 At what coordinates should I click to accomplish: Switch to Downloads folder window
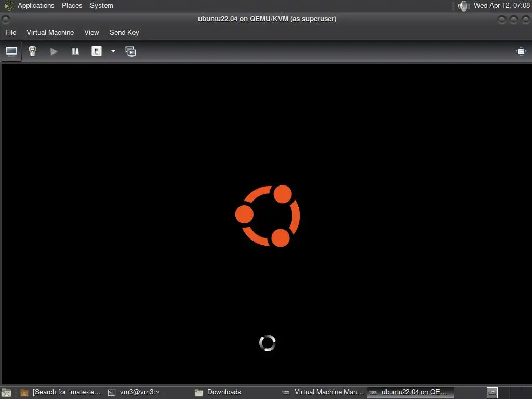pyautogui.click(x=236, y=392)
